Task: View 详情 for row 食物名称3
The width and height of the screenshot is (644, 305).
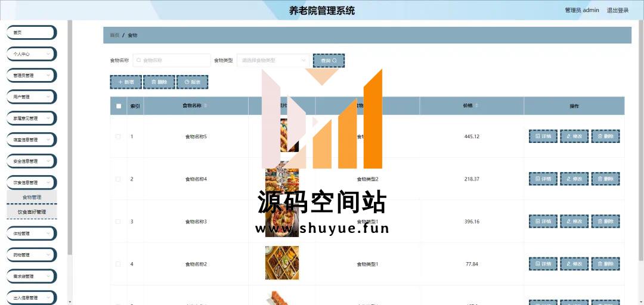Action: coord(543,221)
